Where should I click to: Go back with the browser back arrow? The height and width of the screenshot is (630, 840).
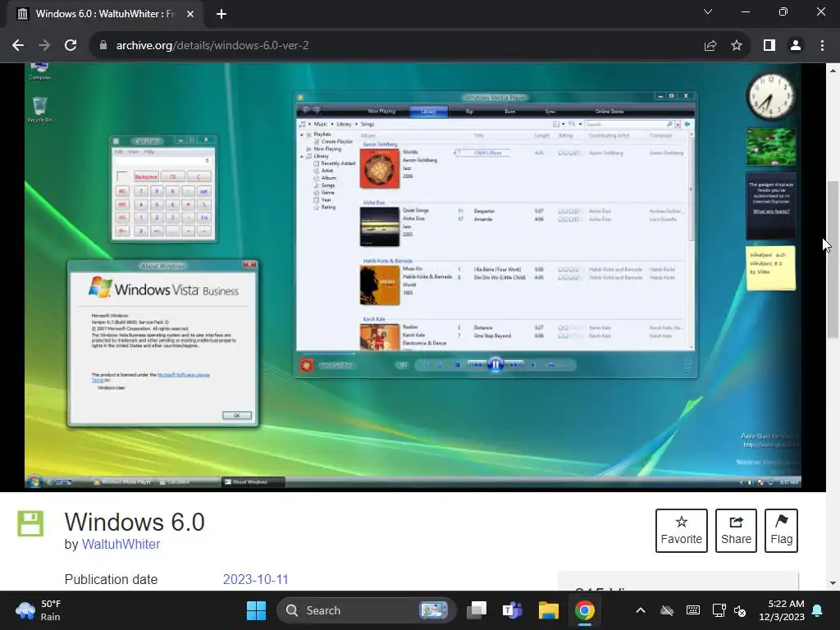click(18, 46)
